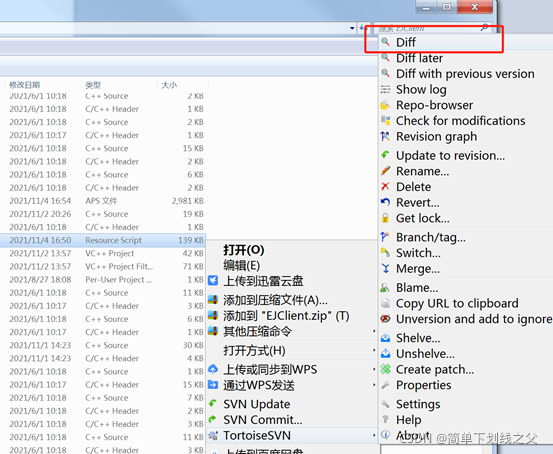This screenshot has width=553, height=454.
Task: Choose Copy URL to clipboard
Action: (x=457, y=303)
